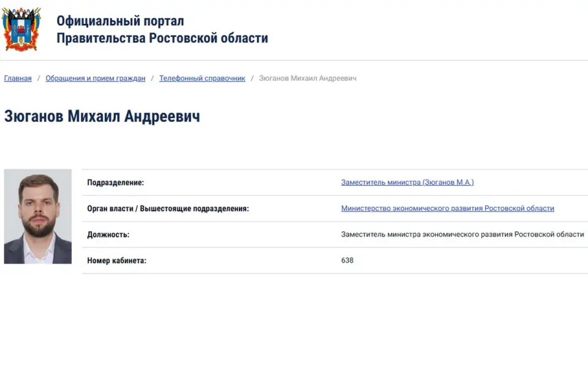
Task: Open the Официальный портал site title
Action: point(121,21)
